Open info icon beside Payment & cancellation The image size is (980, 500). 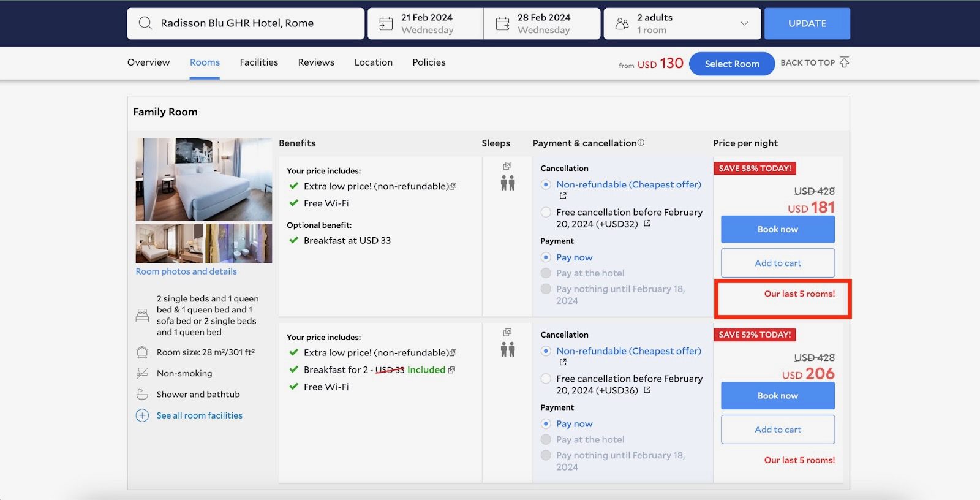(641, 143)
